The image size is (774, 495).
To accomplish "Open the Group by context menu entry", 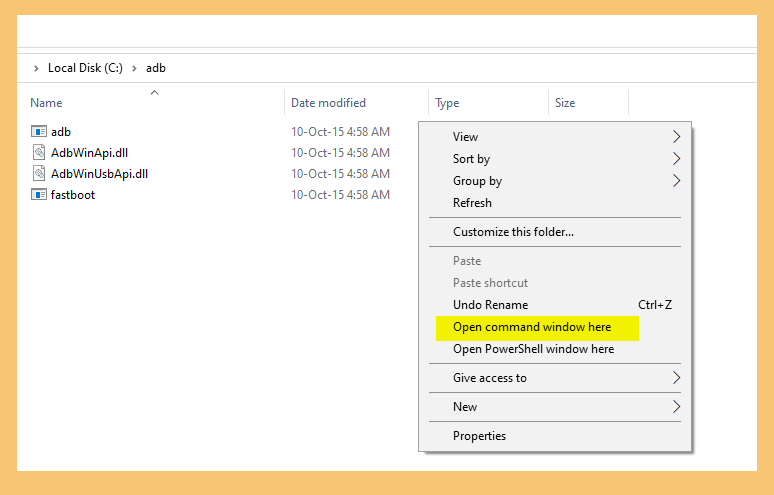I will (x=555, y=181).
